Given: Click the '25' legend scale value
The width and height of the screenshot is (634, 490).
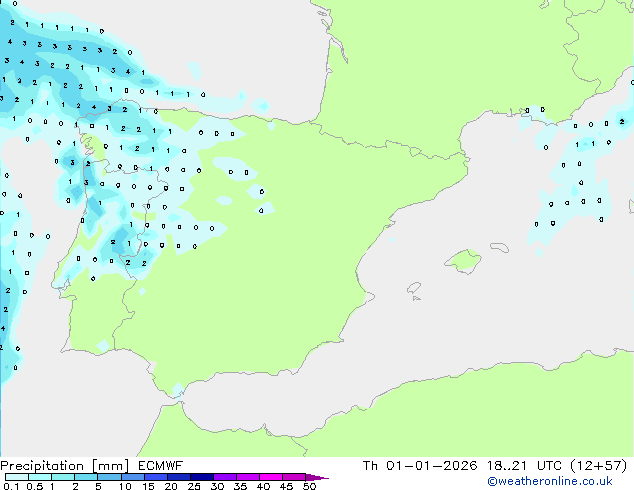Looking at the screenshot, I should coord(194,486).
